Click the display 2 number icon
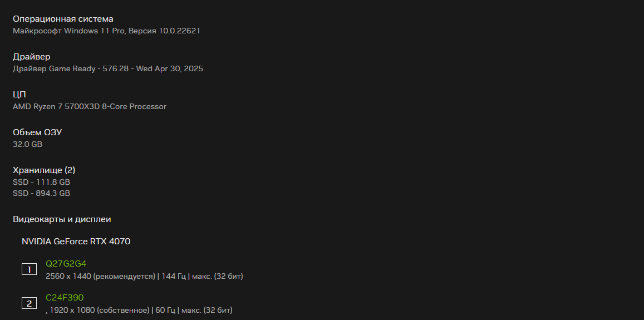This screenshot has height=320, width=644. (29, 304)
